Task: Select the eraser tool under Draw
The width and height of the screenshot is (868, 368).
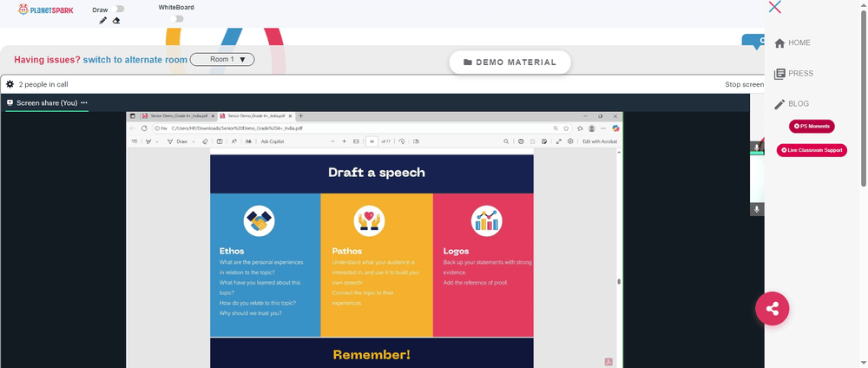Action: [116, 21]
